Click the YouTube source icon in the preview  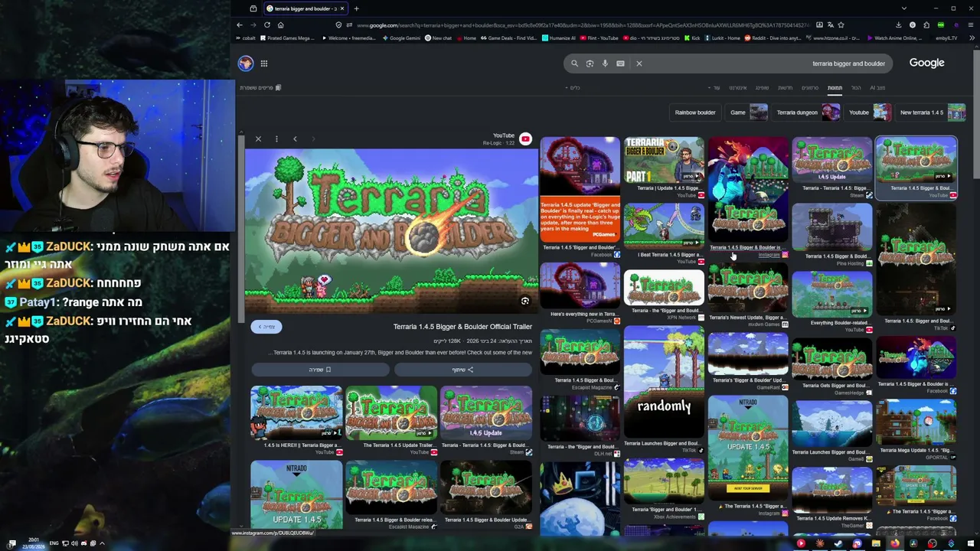525,139
